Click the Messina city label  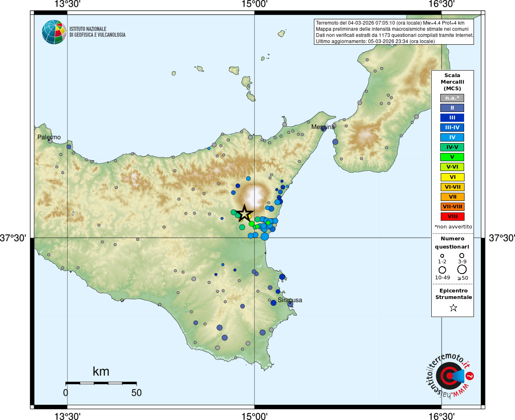tap(323, 127)
